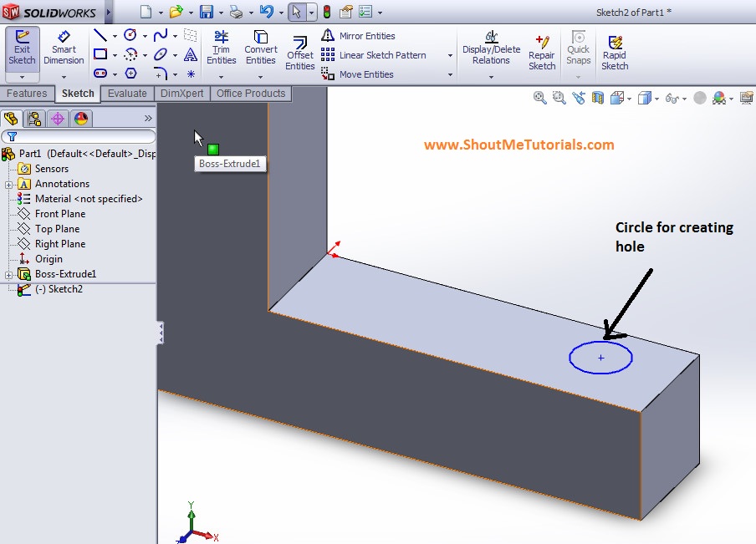Open the PropertyManager tab

pos(34,119)
